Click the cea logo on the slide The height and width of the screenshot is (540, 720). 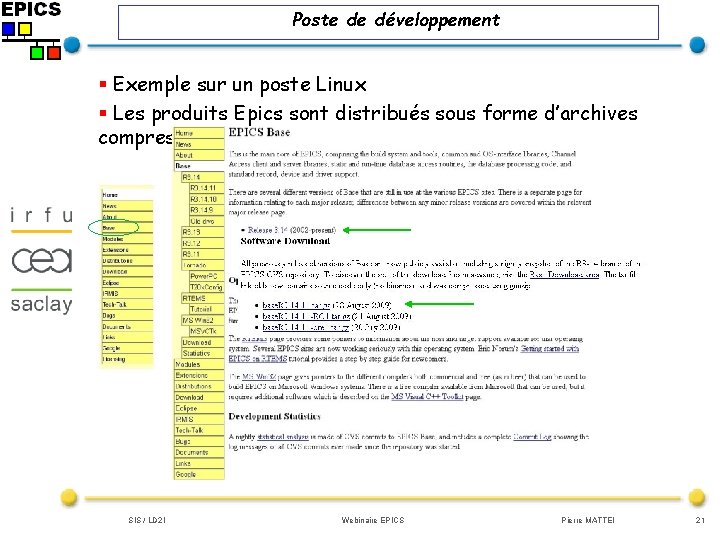click(x=42, y=260)
